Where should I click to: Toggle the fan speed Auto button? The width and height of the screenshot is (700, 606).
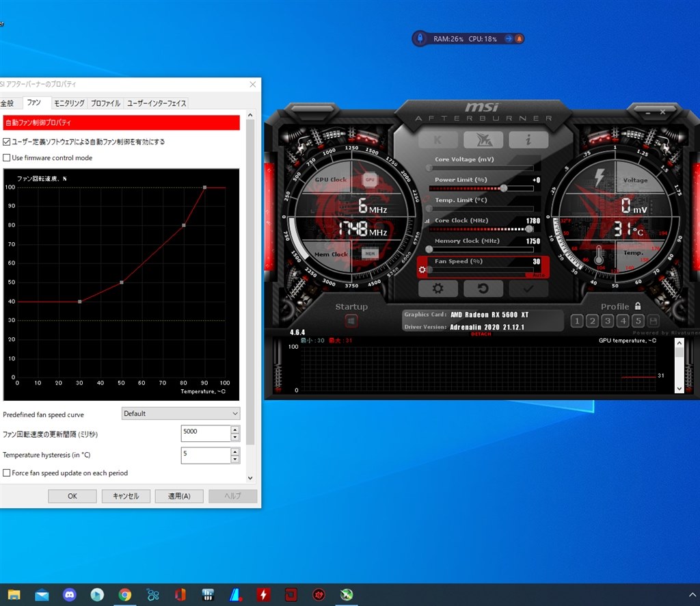click(x=539, y=275)
